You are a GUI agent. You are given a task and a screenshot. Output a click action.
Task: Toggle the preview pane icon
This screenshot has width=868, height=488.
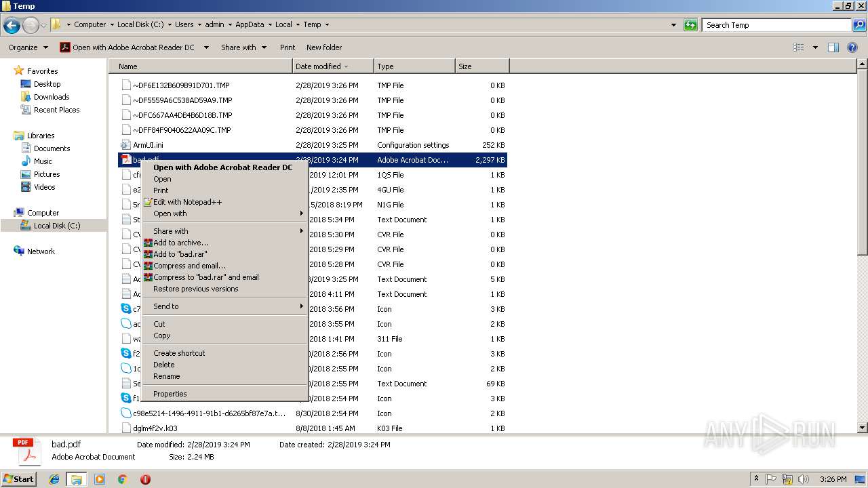point(833,47)
